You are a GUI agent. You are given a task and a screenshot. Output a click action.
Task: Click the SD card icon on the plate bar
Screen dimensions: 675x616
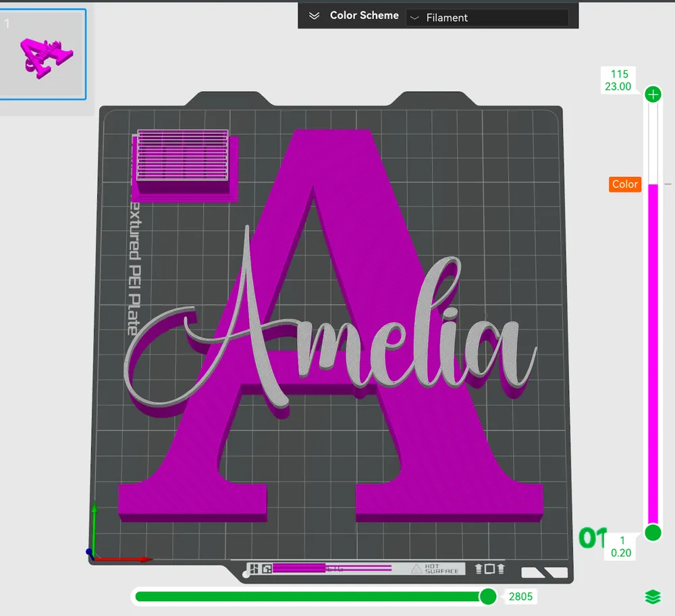pos(266,569)
